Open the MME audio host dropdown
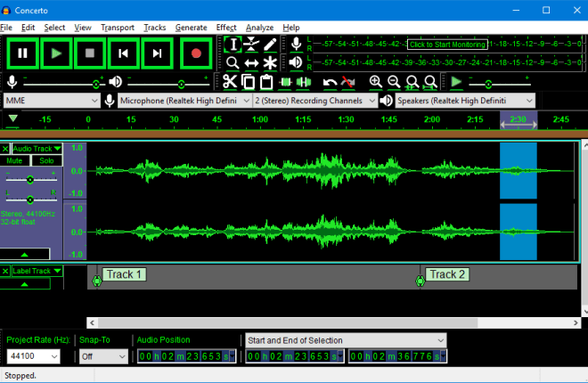 (52, 101)
